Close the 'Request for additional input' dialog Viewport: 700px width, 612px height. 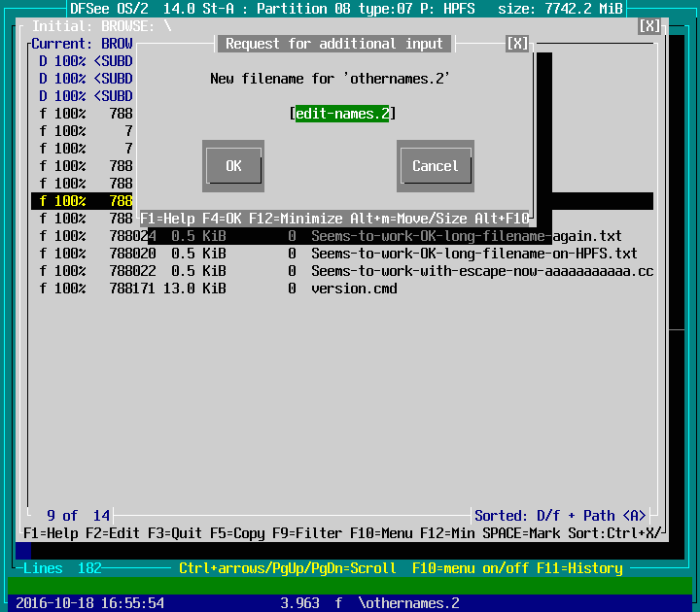click(x=517, y=44)
